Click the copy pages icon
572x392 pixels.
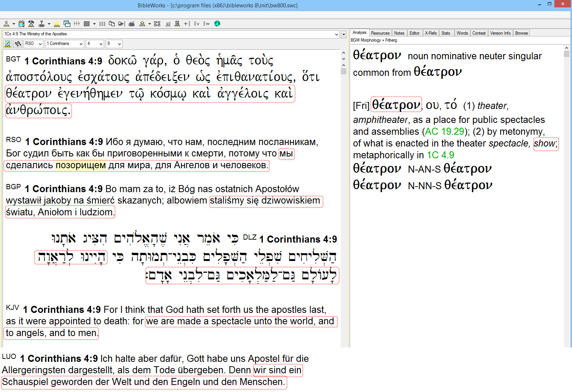112,24
